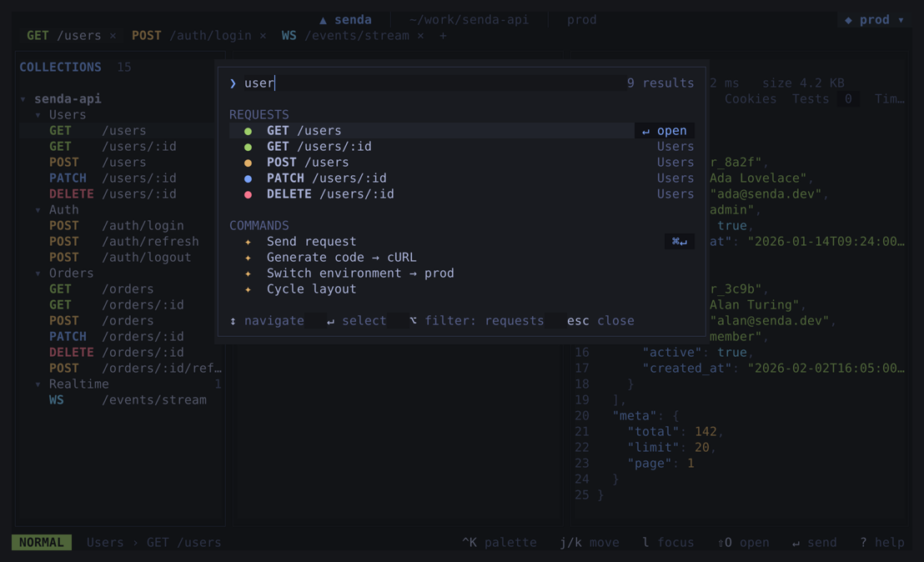The width and height of the screenshot is (924, 562).
Task: Click the blue dot beside PATCH /users/:id result
Action: [248, 178]
